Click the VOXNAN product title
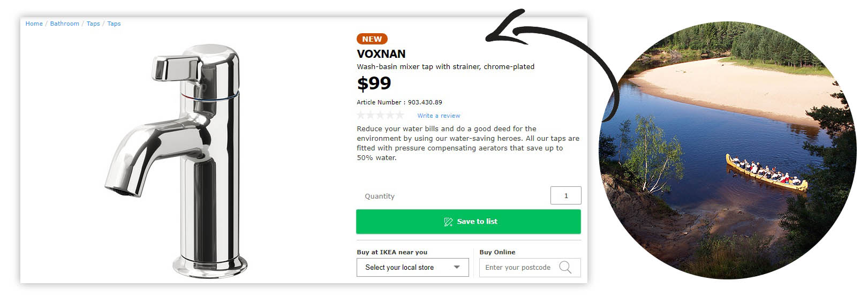Screen dimensions: 868x303 (381, 54)
